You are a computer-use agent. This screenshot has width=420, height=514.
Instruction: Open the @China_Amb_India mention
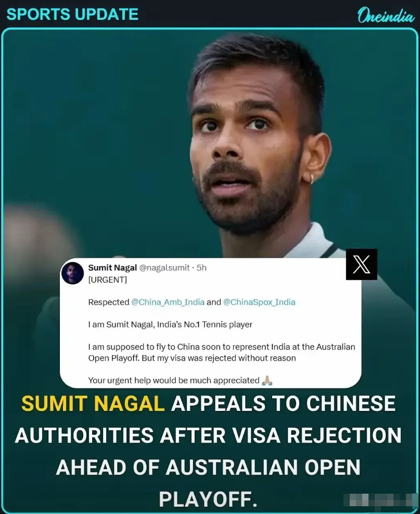click(x=168, y=302)
